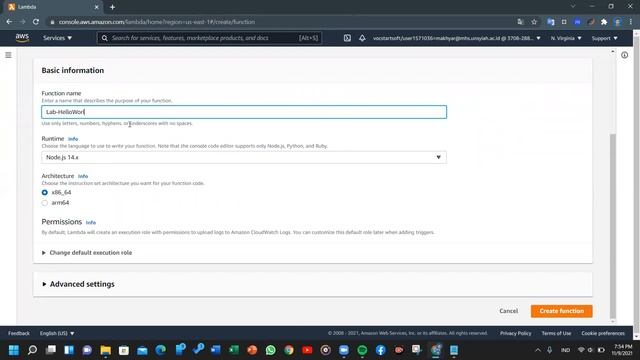This screenshot has width=640, height=360.
Task: Bookmark this page with the star icon
Action: tap(534, 22)
